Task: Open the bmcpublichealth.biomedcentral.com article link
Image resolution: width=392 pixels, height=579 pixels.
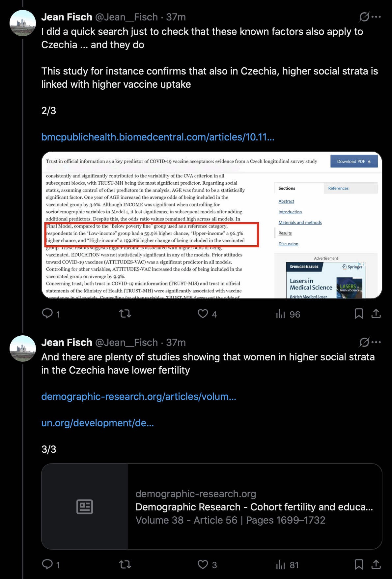Action: point(158,137)
